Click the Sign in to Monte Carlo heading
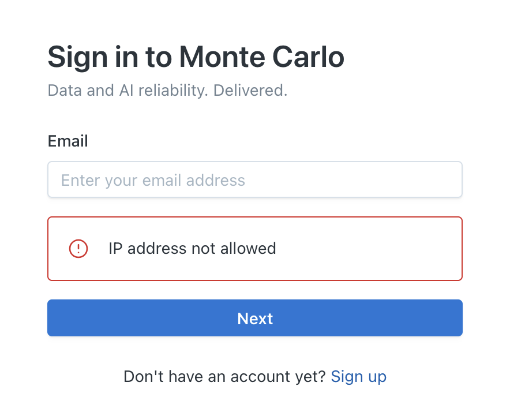Screen dimensions: 525x420 click(x=195, y=57)
